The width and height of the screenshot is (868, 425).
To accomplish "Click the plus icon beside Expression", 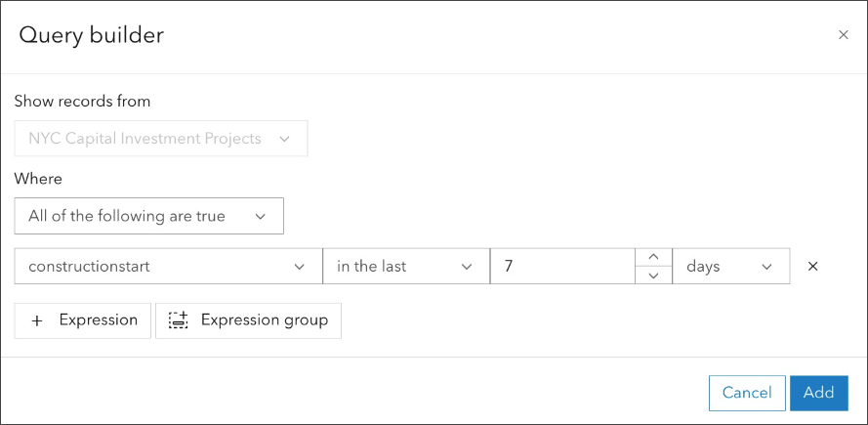I will [37, 320].
